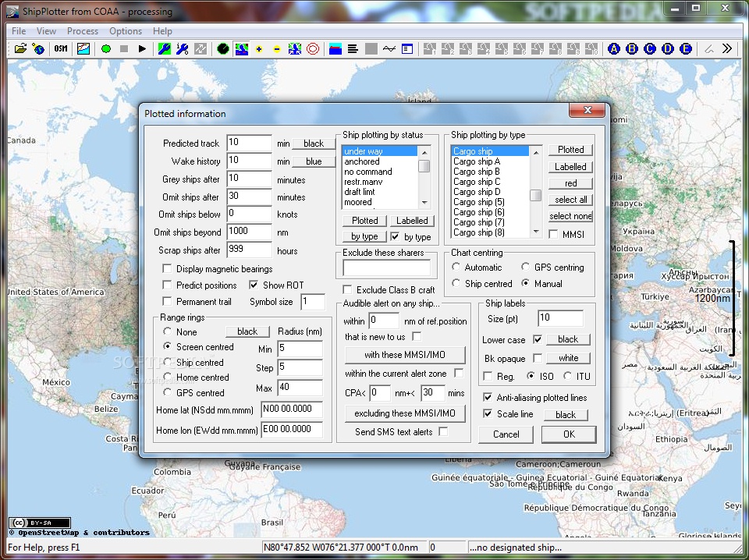Click the blue circle B icon
The width and height of the screenshot is (749, 560).
tap(632, 48)
